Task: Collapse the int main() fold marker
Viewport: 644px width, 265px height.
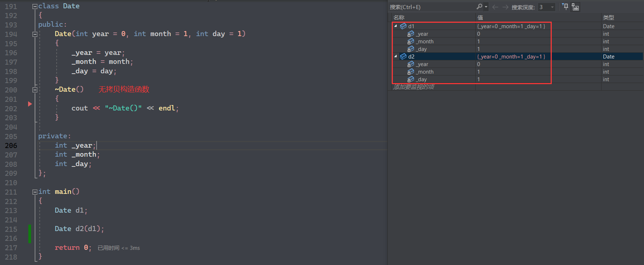Action: point(35,192)
